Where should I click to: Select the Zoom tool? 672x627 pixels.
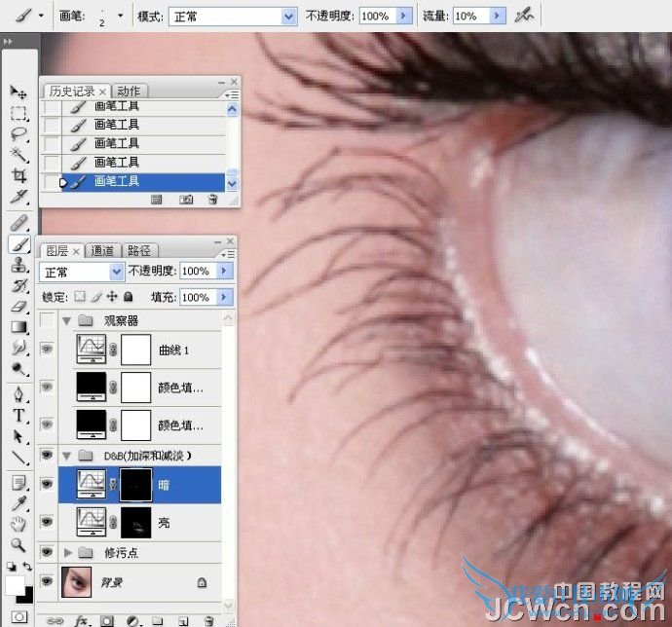coord(18,545)
